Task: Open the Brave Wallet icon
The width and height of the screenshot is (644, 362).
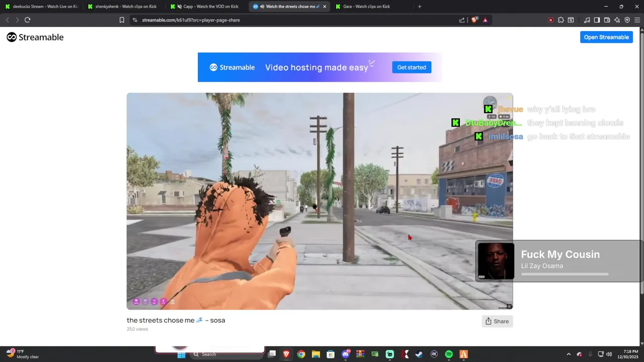Action: pos(607,20)
